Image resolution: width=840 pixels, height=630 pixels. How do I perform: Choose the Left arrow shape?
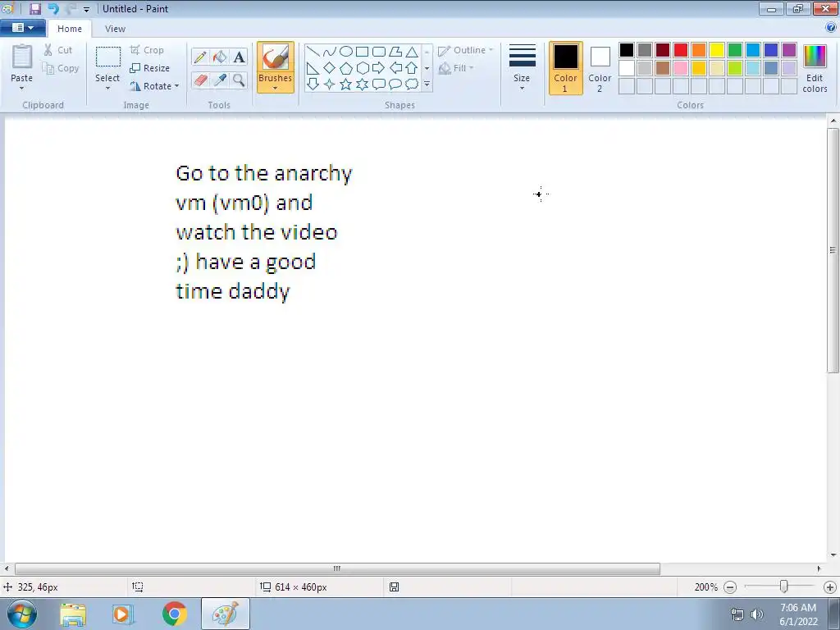coord(395,68)
